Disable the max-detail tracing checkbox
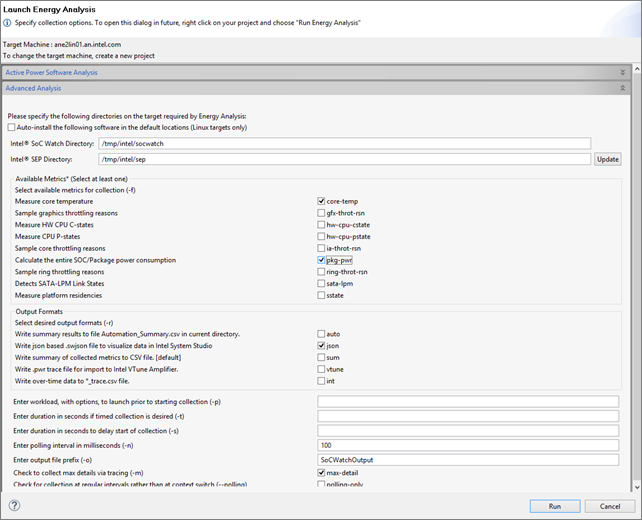The image size is (642, 520). point(322,472)
